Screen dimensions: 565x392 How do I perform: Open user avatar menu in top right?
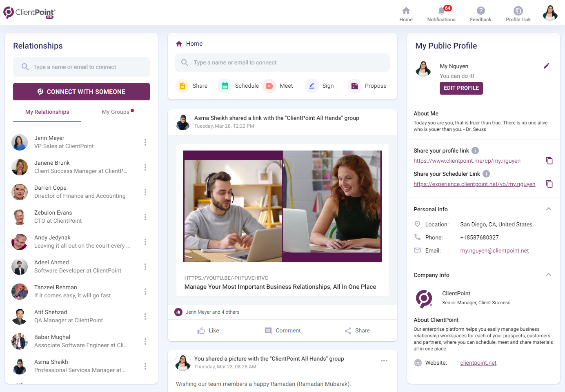550,13
